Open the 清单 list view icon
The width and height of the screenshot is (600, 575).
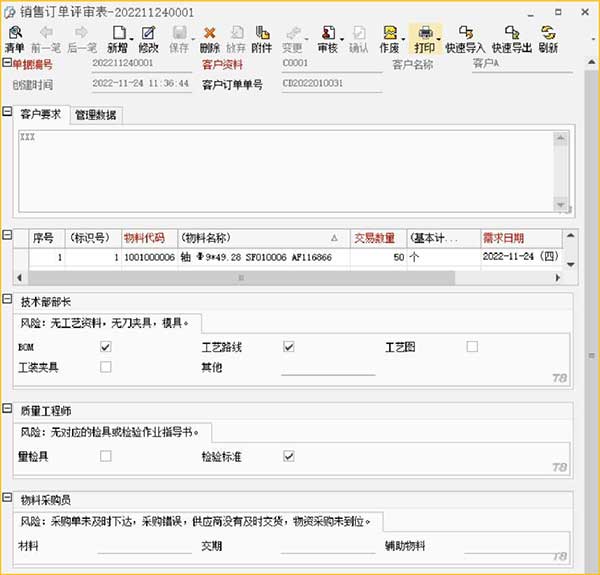pyautogui.click(x=15, y=39)
